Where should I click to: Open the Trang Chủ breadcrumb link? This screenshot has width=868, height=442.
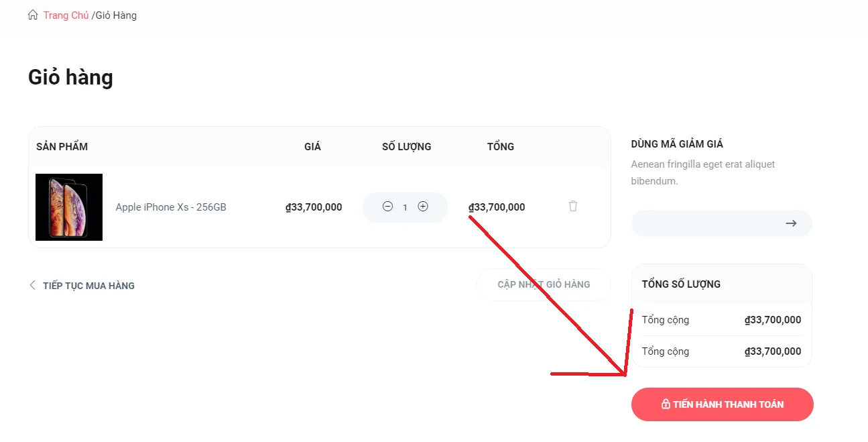[x=66, y=15]
